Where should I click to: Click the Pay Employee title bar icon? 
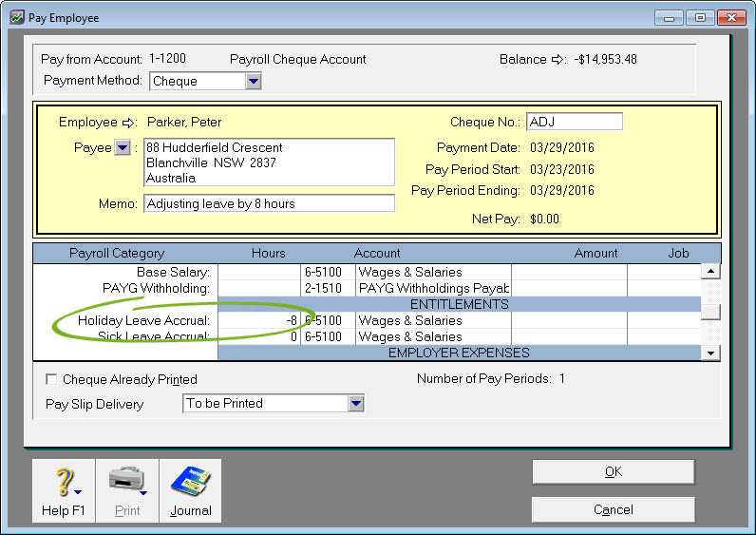[x=15, y=18]
